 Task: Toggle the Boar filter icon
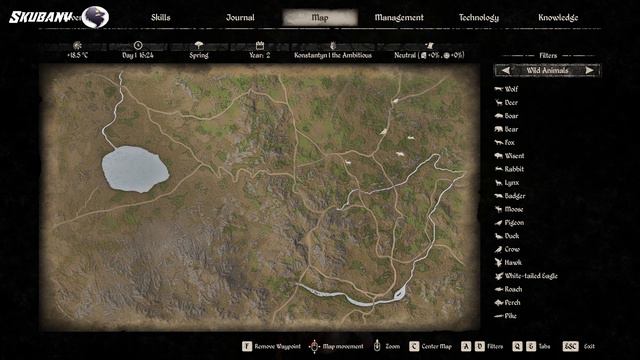click(498, 116)
